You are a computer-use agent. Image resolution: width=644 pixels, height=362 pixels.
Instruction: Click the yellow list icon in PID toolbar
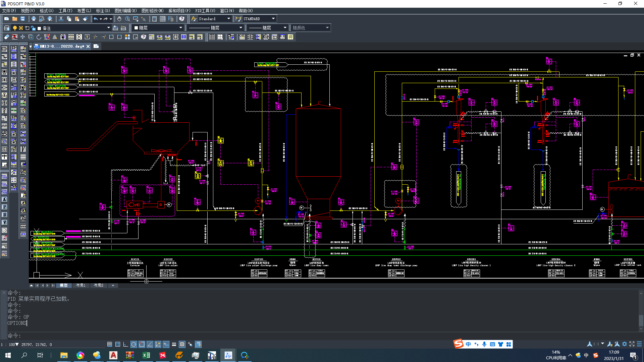tap(290, 37)
